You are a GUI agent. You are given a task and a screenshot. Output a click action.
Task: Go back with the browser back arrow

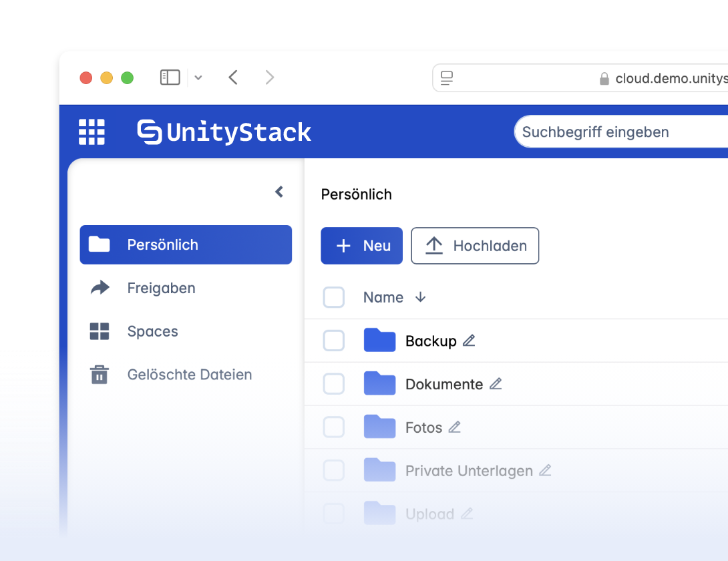pyautogui.click(x=233, y=77)
